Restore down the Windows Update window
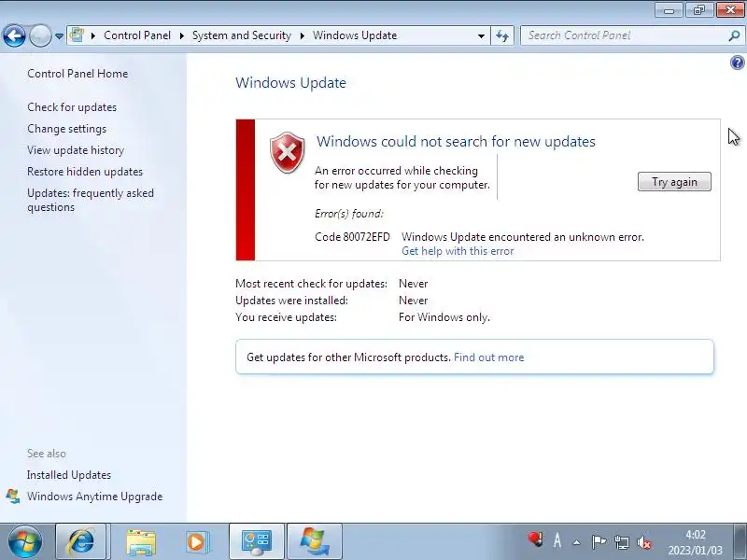 (698, 10)
